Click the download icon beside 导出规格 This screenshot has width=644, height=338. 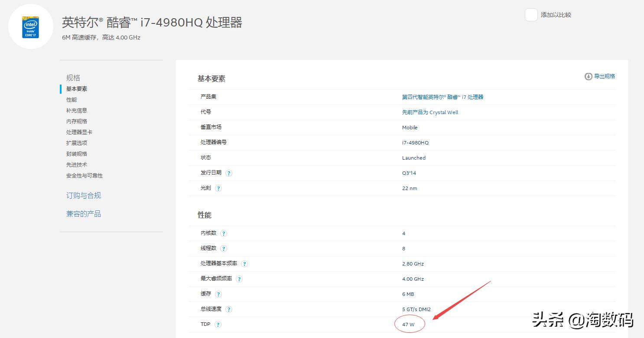pos(588,76)
